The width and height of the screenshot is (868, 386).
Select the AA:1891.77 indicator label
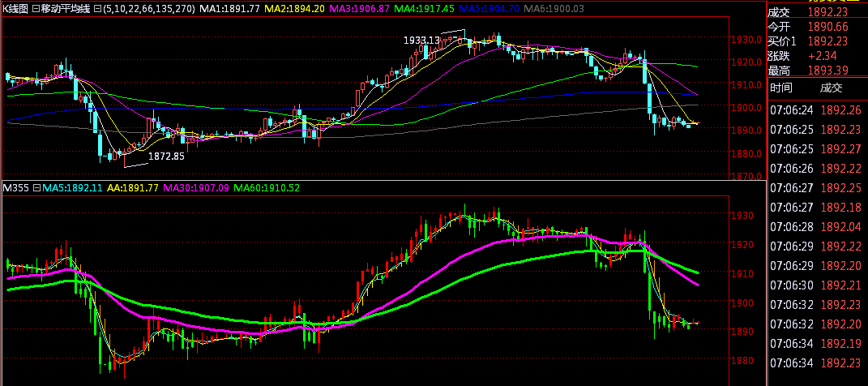(x=131, y=188)
